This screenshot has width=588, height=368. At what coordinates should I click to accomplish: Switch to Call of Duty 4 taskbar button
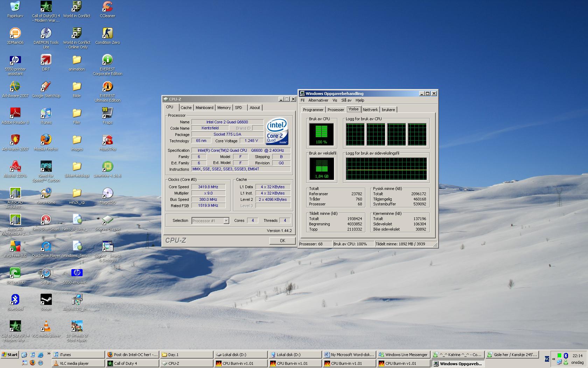pyautogui.click(x=132, y=363)
